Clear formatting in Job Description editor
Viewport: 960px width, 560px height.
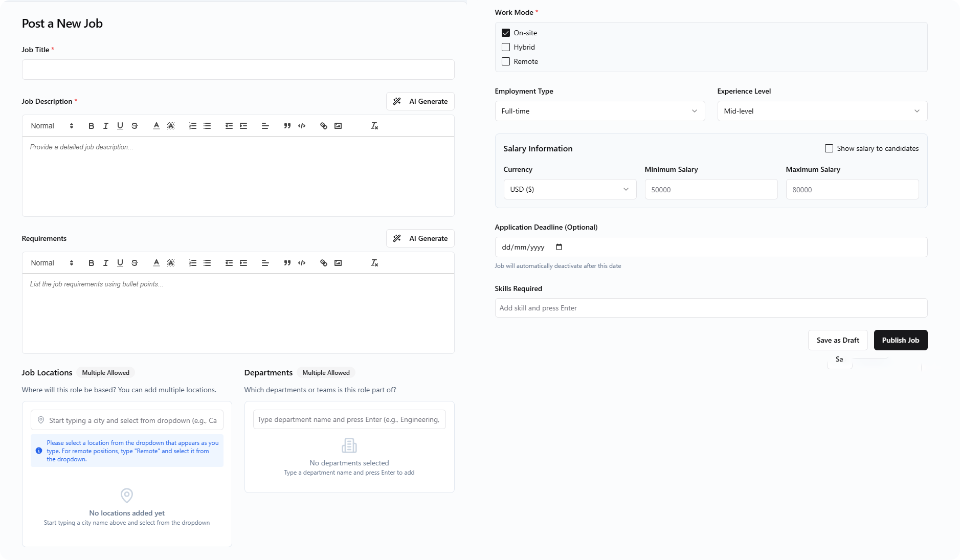(x=374, y=126)
